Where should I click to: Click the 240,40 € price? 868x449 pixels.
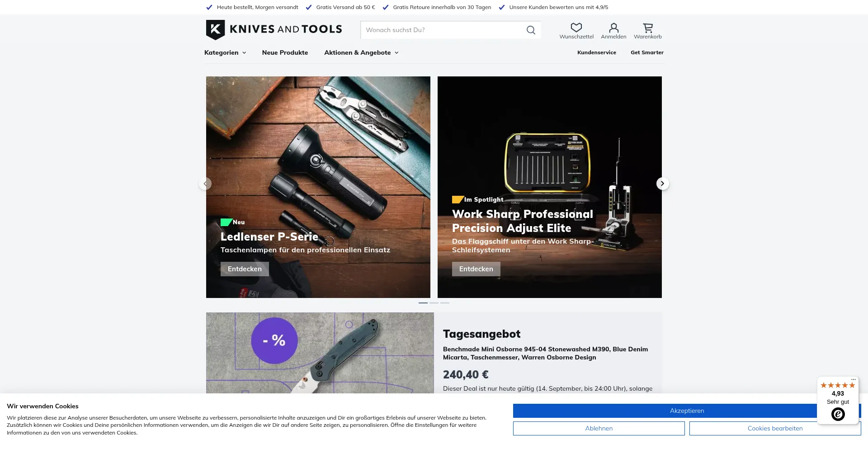pyautogui.click(x=466, y=374)
